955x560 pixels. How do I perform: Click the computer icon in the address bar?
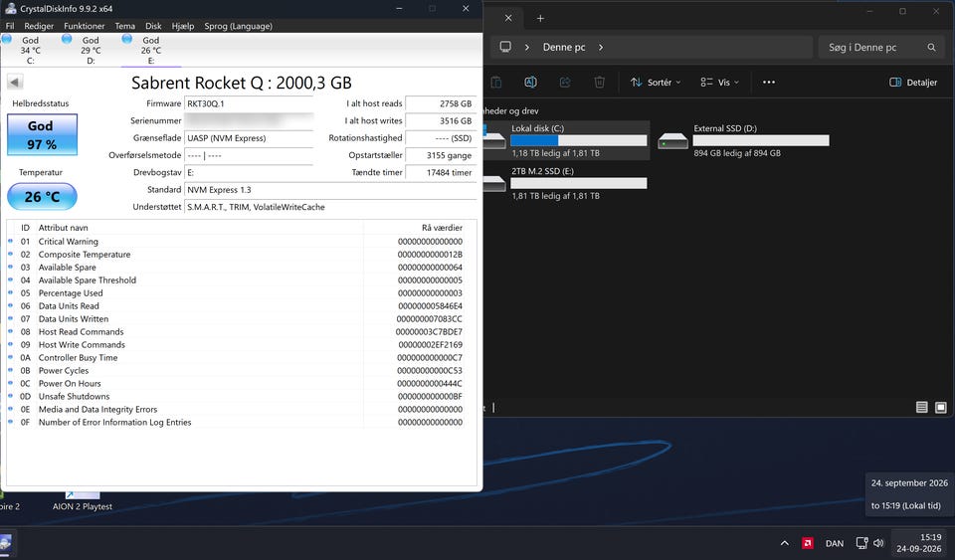[505, 47]
